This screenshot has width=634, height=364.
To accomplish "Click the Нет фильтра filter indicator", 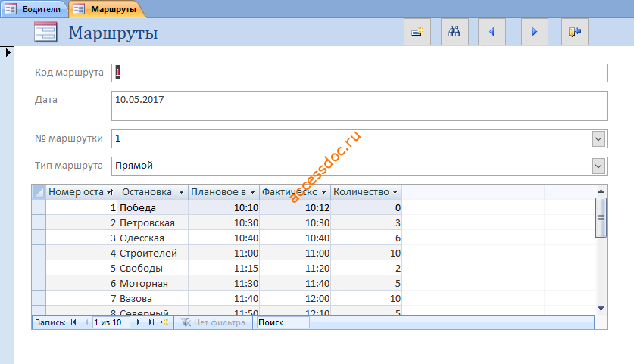I will [213, 322].
